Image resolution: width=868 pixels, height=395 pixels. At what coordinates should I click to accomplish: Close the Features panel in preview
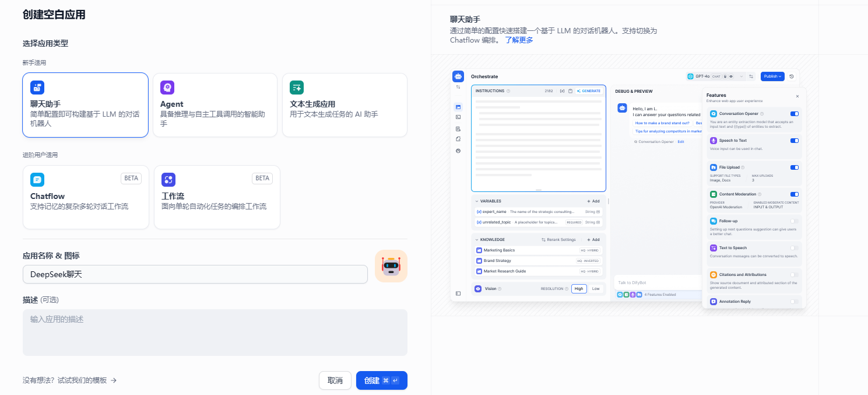(797, 96)
